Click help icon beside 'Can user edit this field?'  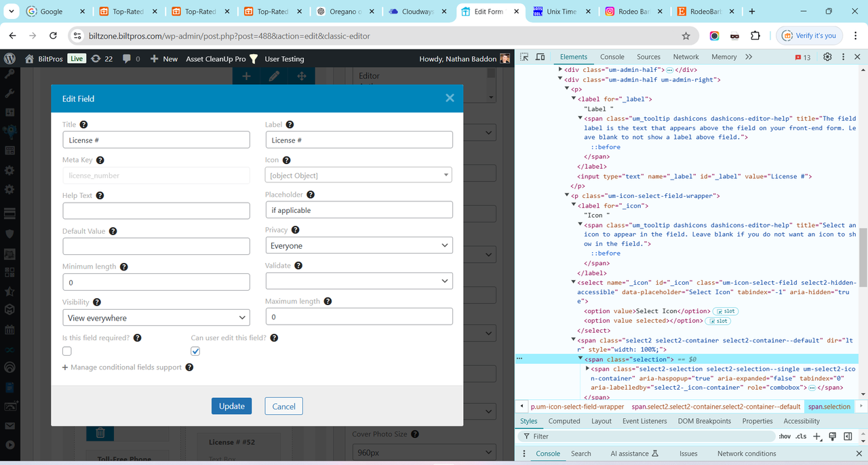tap(274, 338)
